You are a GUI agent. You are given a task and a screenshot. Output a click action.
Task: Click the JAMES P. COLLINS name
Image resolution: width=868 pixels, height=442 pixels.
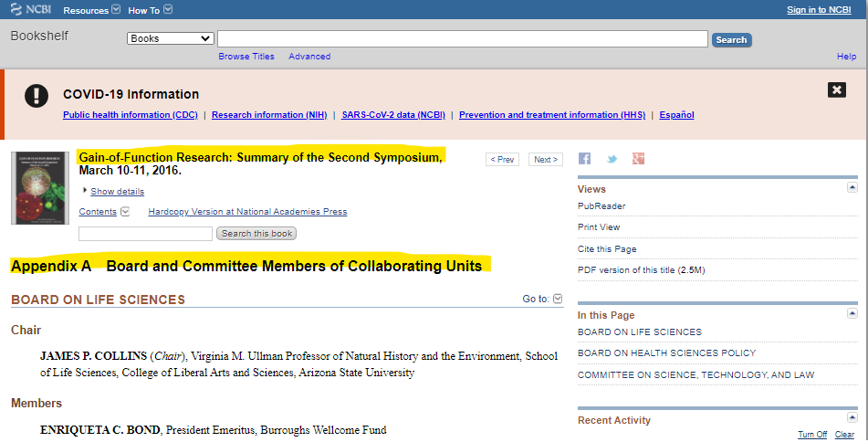tap(93, 355)
